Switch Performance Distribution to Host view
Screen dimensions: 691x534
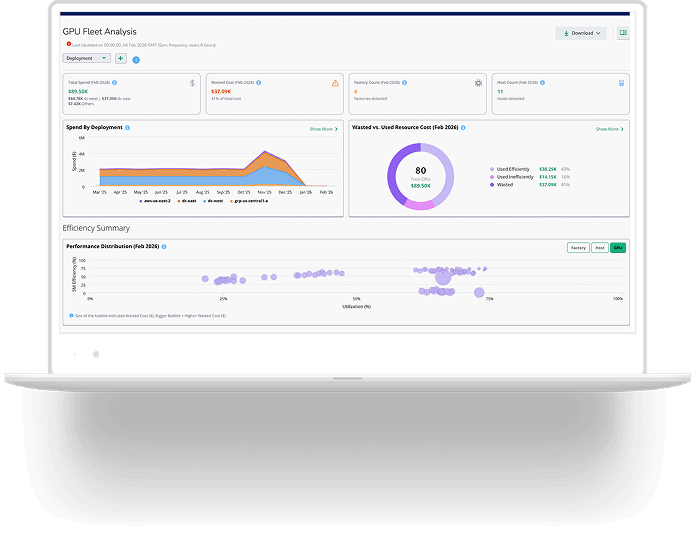(600, 248)
